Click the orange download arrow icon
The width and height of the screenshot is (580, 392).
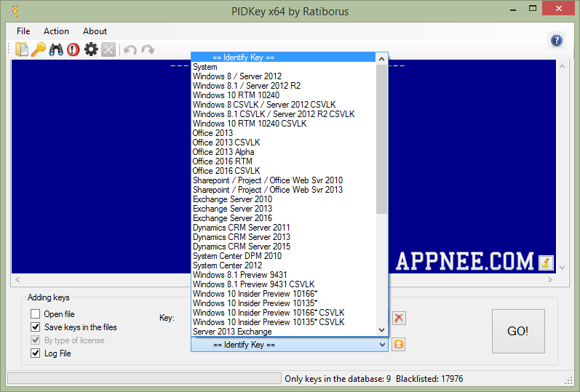point(398,344)
